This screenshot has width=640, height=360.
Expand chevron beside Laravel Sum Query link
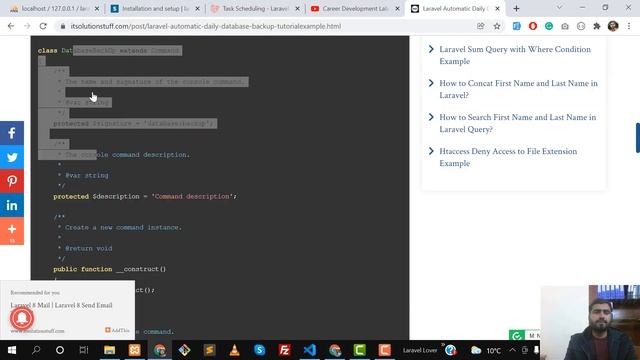[x=431, y=49]
